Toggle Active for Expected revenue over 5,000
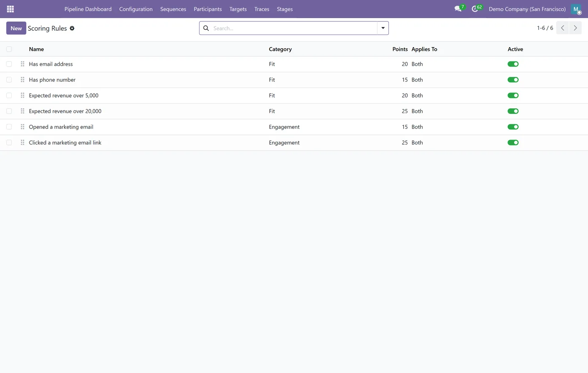This screenshot has height=373, width=588. (513, 95)
